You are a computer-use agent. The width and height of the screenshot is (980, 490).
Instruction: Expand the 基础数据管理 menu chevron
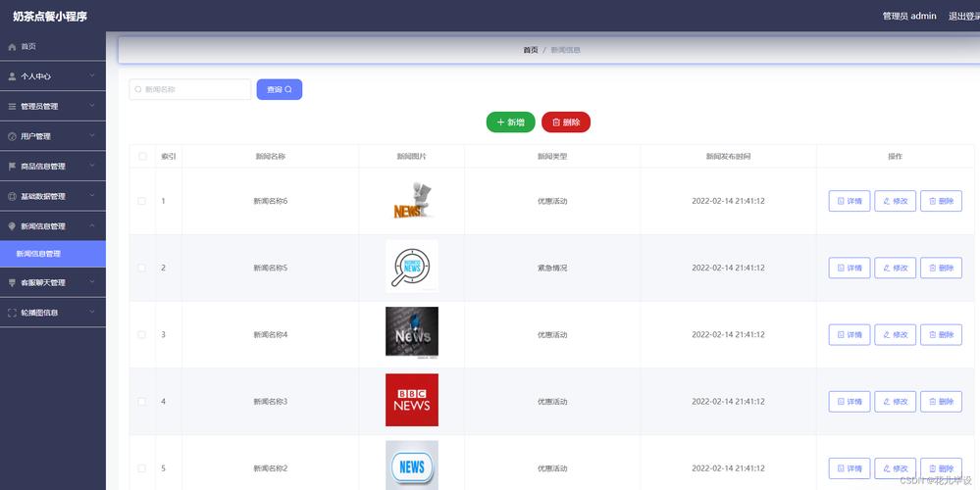[92, 196]
